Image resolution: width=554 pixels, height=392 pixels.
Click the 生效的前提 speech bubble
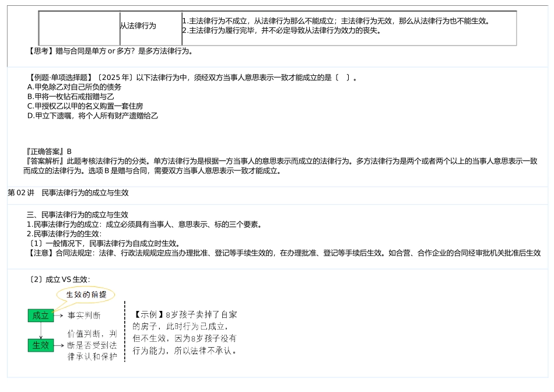[86, 295]
